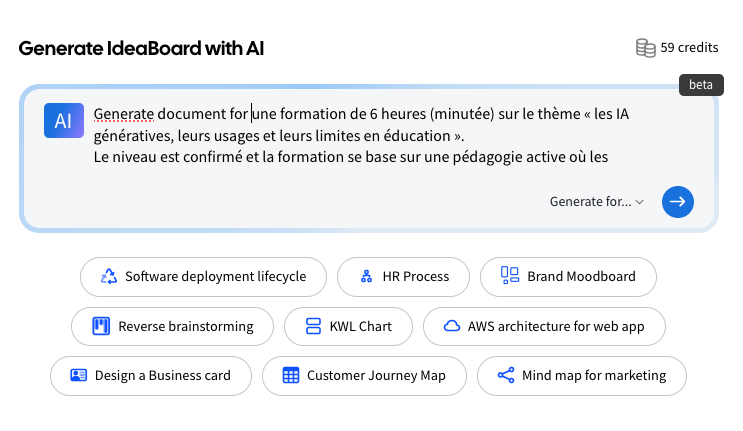Pick the Customer Journey Map suggestion
Image resolution: width=743 pixels, height=431 pixels.
(364, 376)
